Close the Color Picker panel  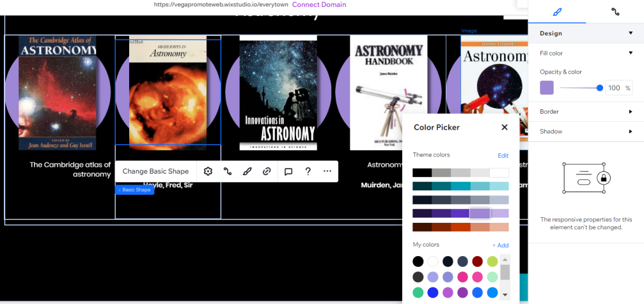(505, 127)
